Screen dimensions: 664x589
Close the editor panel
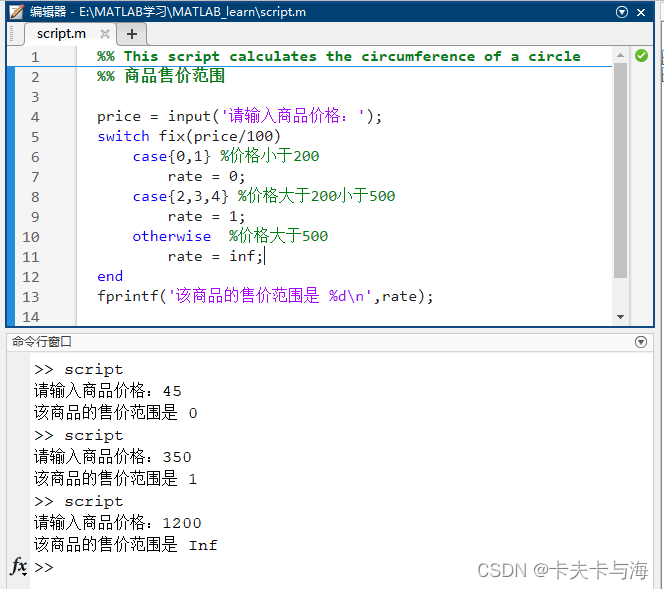click(x=645, y=11)
